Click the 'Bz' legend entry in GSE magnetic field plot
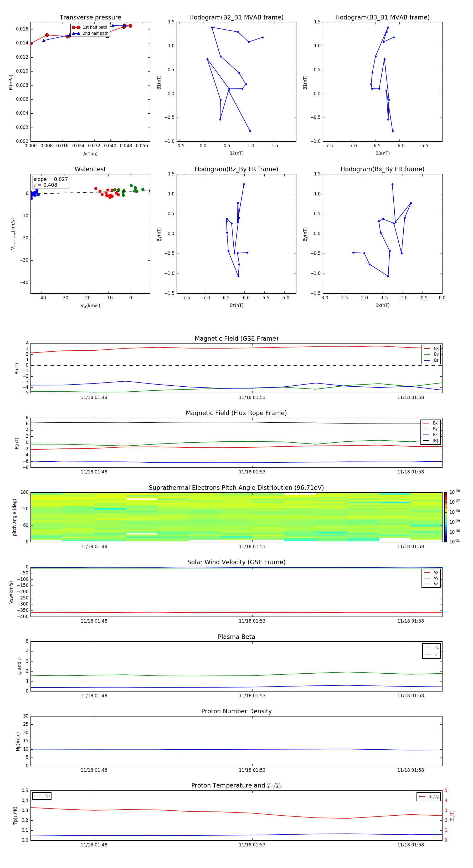Image resolution: width=473 pixels, height=868 pixels. point(431,360)
